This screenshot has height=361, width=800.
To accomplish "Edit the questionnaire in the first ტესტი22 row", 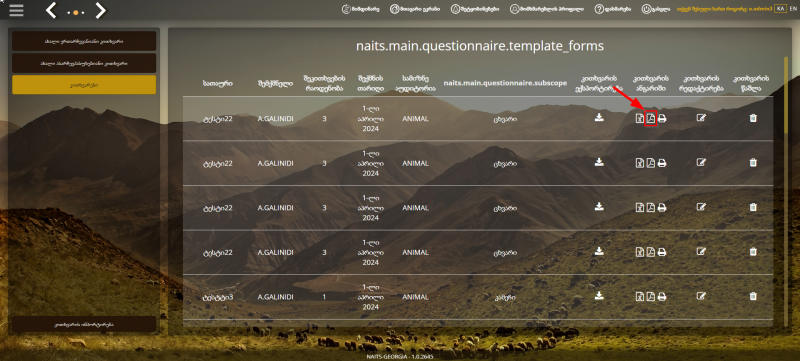I will [702, 118].
